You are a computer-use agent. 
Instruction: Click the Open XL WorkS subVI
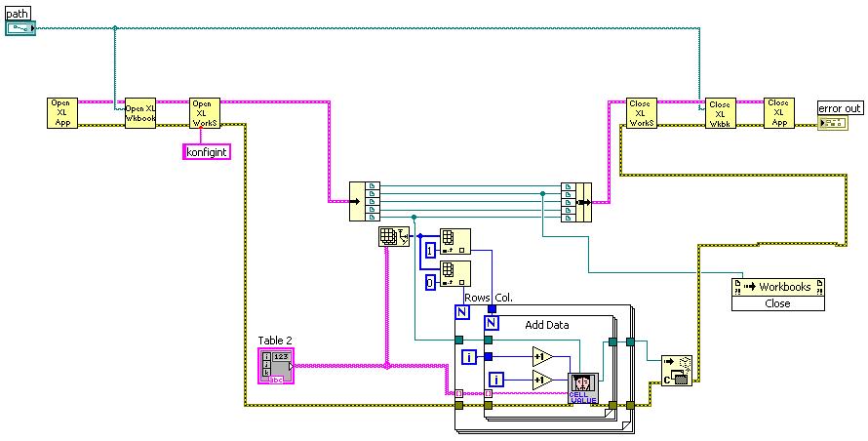pos(205,113)
